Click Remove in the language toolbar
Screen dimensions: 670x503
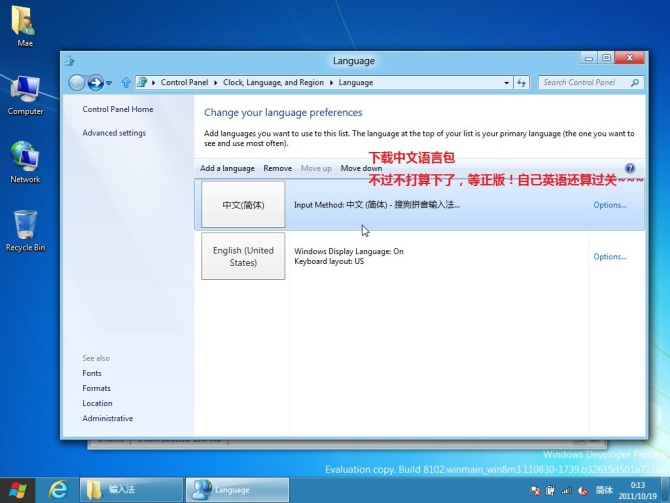tap(278, 168)
